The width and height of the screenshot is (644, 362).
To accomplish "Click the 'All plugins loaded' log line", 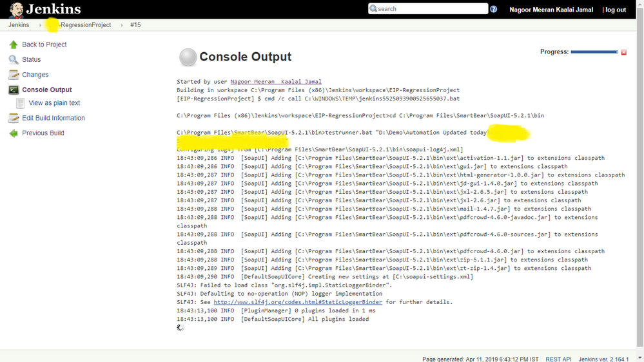I will click(x=273, y=319).
